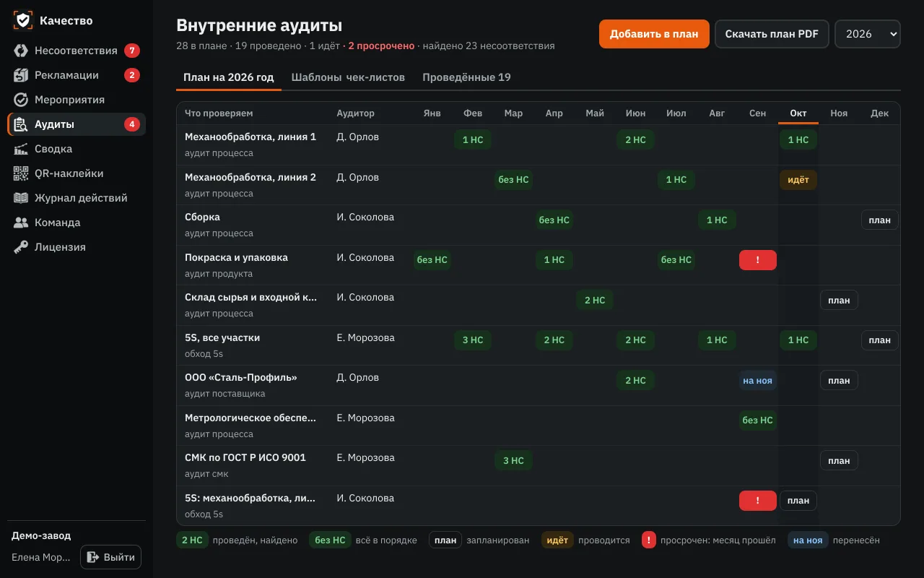Click the 3 НС chip for 5S, все участки
Screen dimensions: 924x578
tap(473, 340)
